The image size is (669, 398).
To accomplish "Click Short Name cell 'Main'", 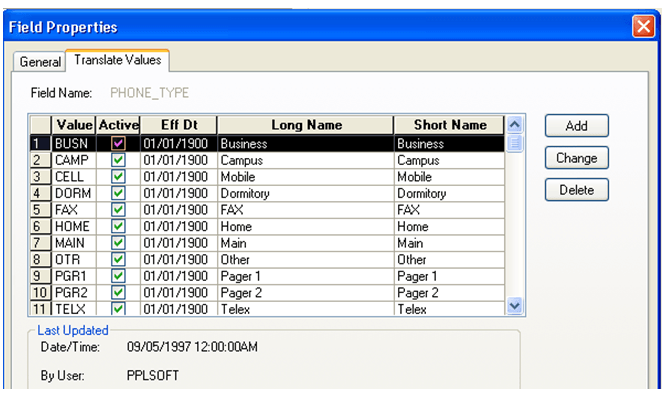I will (x=449, y=243).
